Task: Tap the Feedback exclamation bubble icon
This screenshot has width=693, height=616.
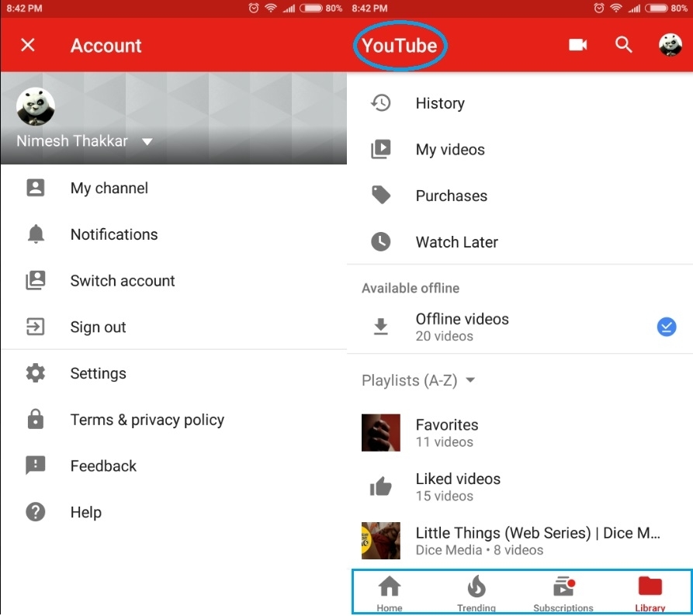Action: [x=36, y=465]
